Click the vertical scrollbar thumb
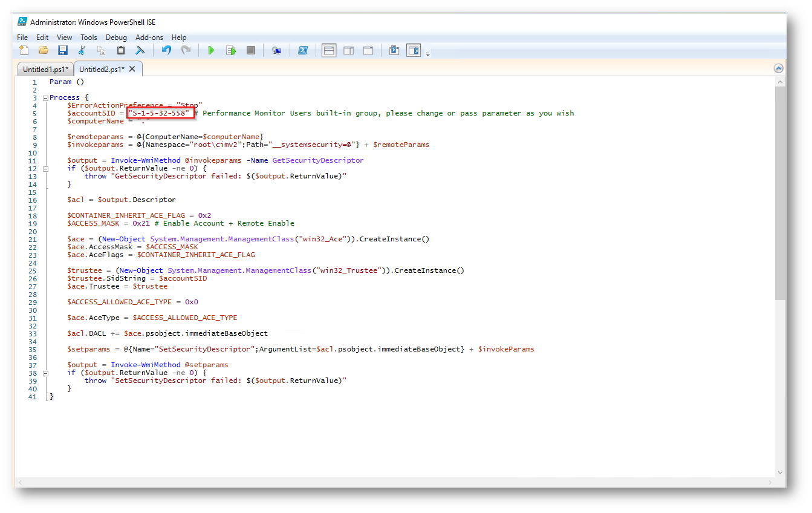This screenshot has height=513, width=812. point(781,193)
